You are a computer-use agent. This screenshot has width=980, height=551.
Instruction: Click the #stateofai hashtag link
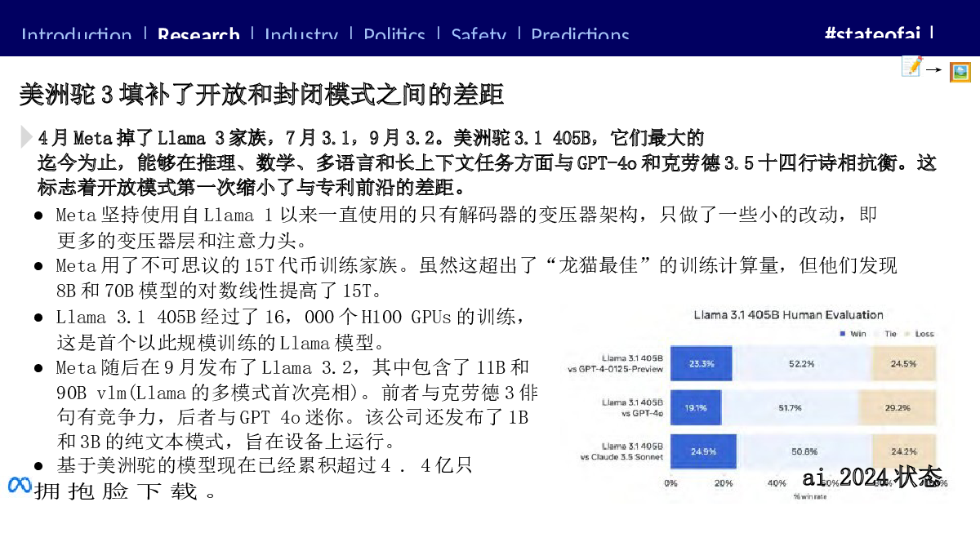872,34
